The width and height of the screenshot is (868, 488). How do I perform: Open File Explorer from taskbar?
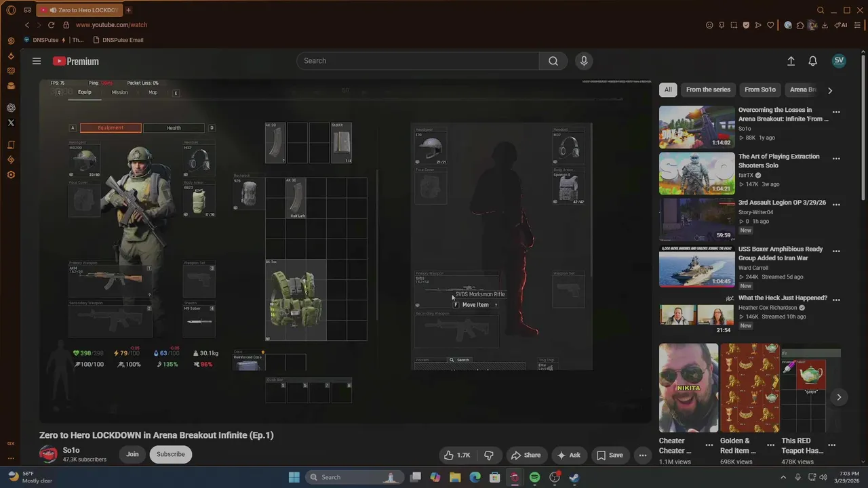click(x=455, y=477)
